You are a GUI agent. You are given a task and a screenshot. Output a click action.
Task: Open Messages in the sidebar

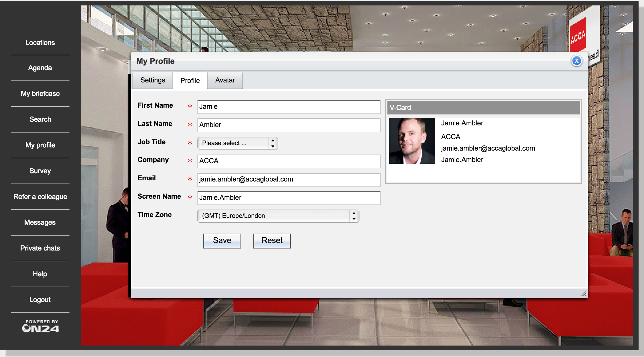click(40, 222)
